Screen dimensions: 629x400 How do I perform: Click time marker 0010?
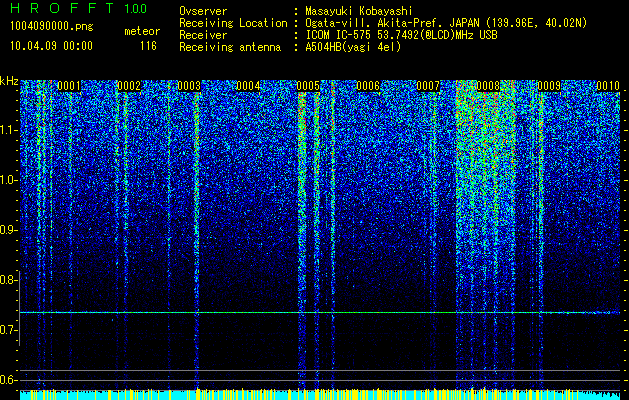(608, 86)
